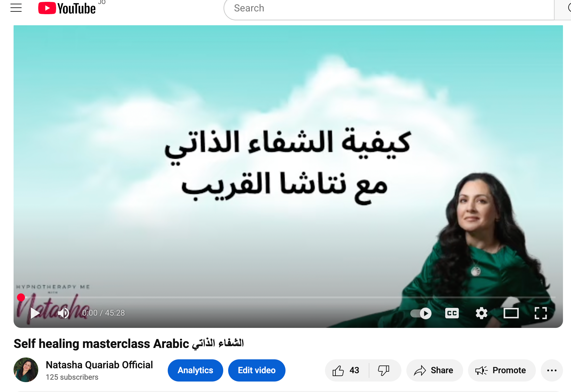571x392 pixels.
Task: Expand the more actions three-dot menu
Action: pos(552,370)
